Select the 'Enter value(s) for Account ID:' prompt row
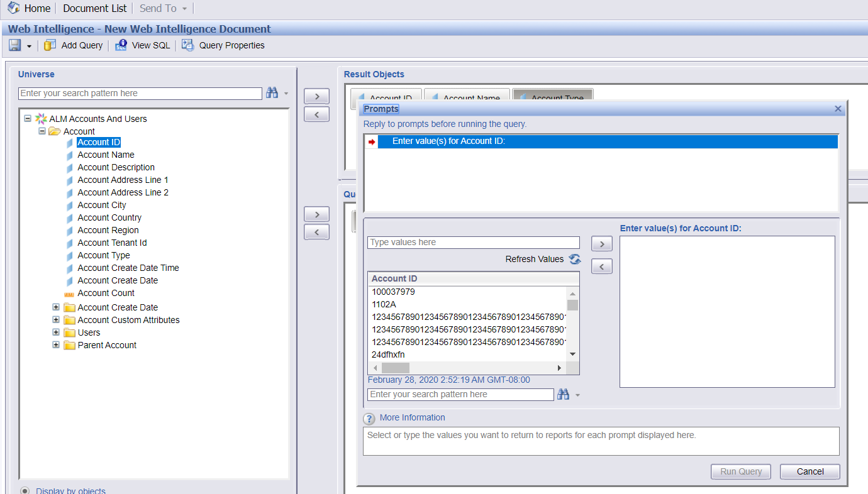 coord(601,141)
